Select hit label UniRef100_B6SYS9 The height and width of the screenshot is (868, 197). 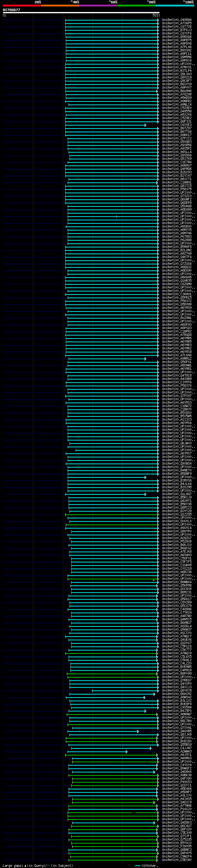click(x=176, y=84)
